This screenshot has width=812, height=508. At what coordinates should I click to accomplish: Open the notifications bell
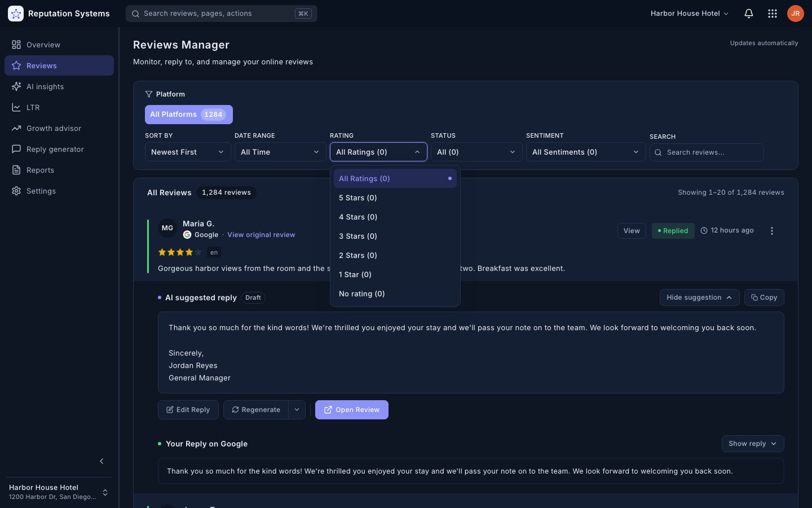(749, 14)
